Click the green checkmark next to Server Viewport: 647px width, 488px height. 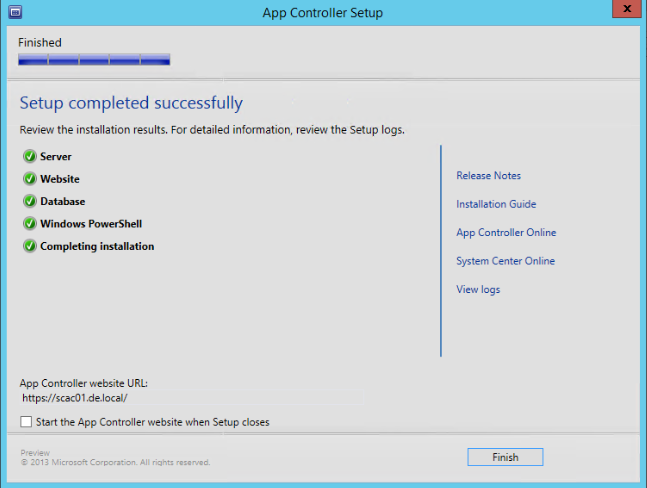pos(29,157)
